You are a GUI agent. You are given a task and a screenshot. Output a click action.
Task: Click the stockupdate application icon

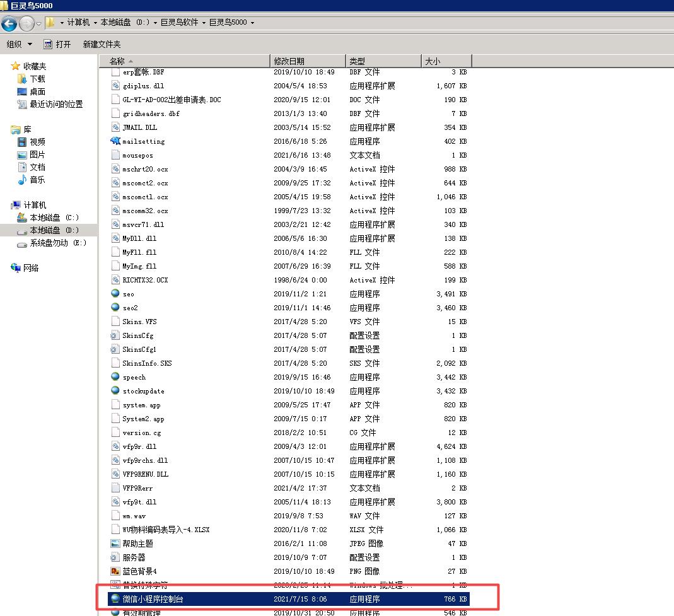coord(115,391)
